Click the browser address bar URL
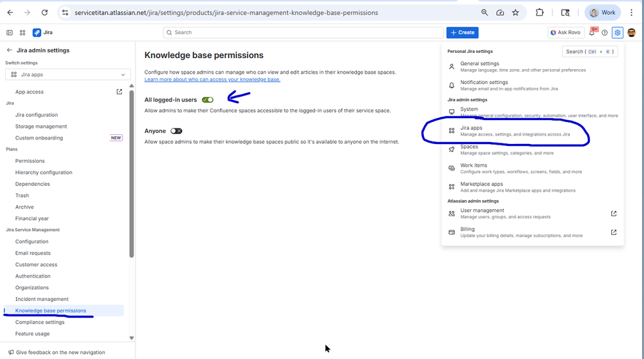This screenshot has width=644, height=359. (226, 13)
